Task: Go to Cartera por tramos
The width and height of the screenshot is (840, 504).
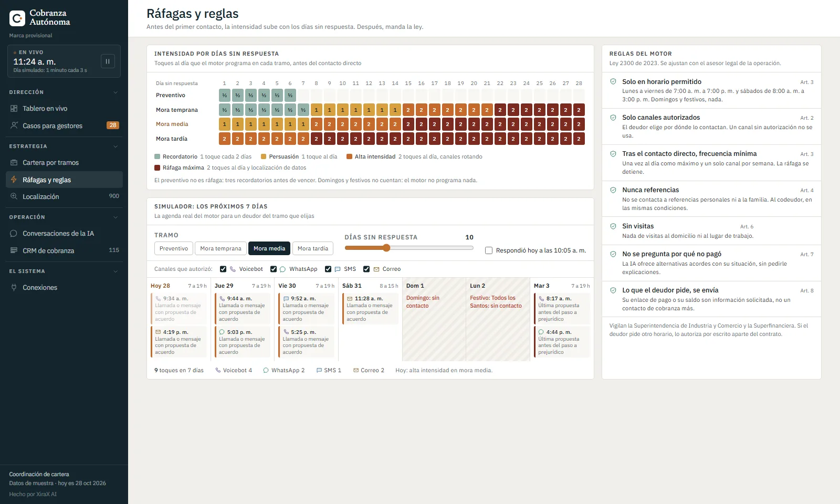Action: (x=64, y=163)
